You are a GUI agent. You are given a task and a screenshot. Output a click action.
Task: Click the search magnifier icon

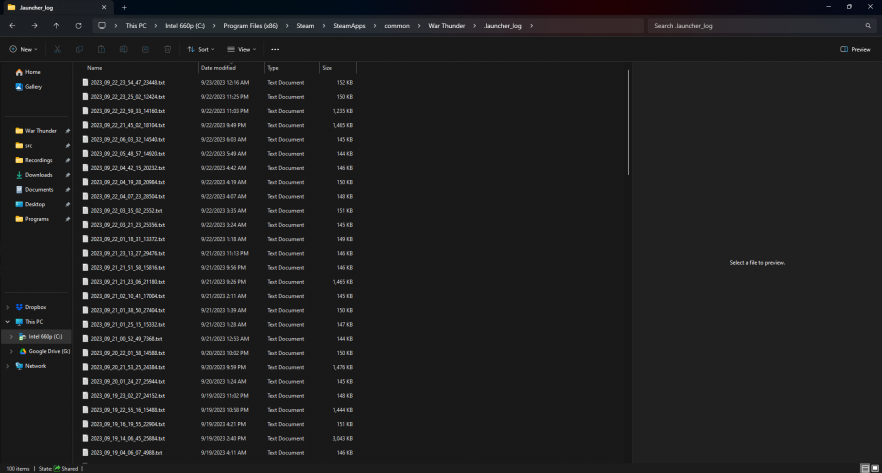(868, 26)
